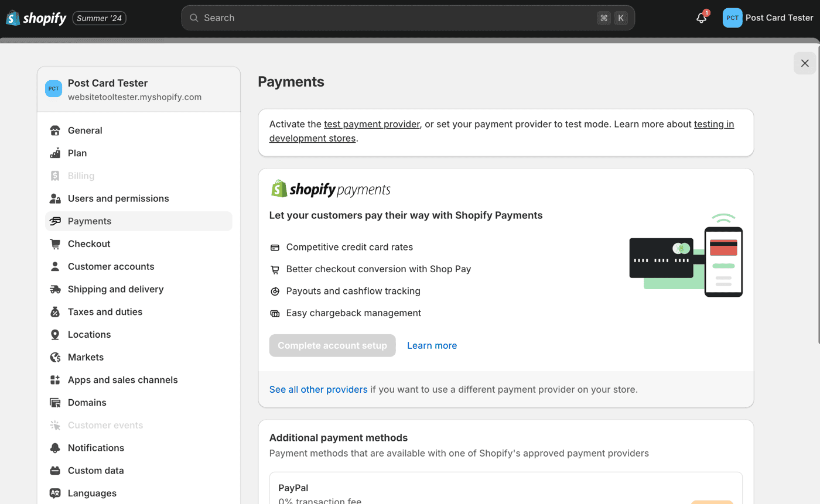820x504 pixels.
Task: Click the Plan icon in sidebar
Action: pos(55,153)
